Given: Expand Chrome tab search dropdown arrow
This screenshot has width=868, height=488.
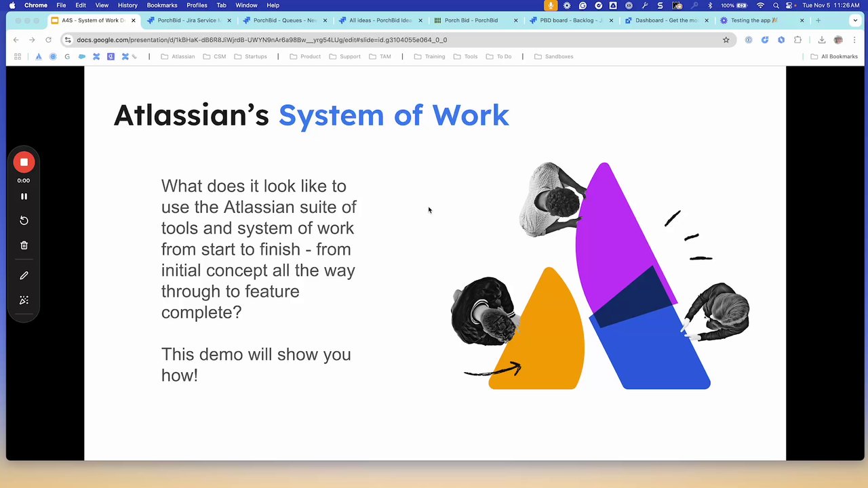Looking at the screenshot, I should pos(854,20).
